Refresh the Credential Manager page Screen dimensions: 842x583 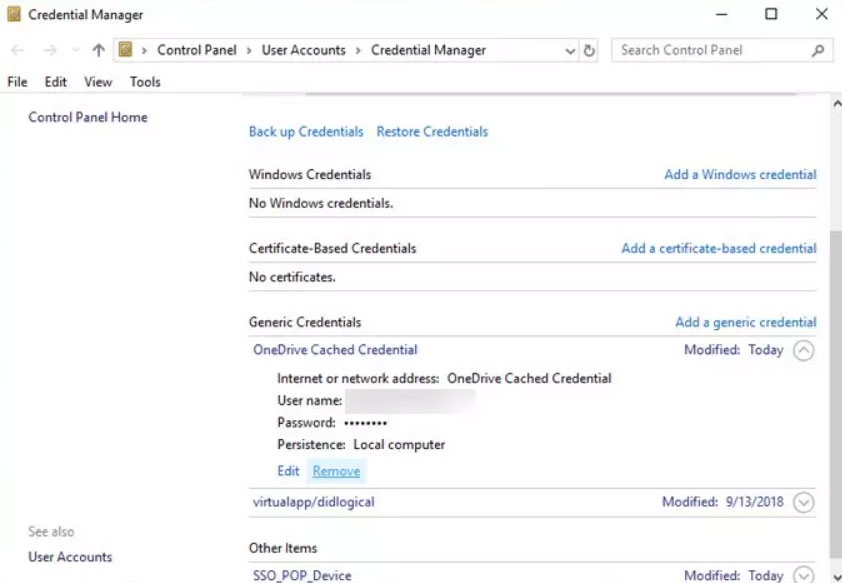pyautogui.click(x=589, y=50)
